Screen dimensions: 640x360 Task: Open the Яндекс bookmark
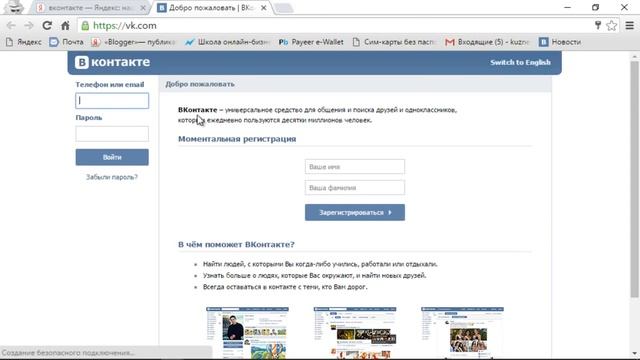tap(24, 42)
